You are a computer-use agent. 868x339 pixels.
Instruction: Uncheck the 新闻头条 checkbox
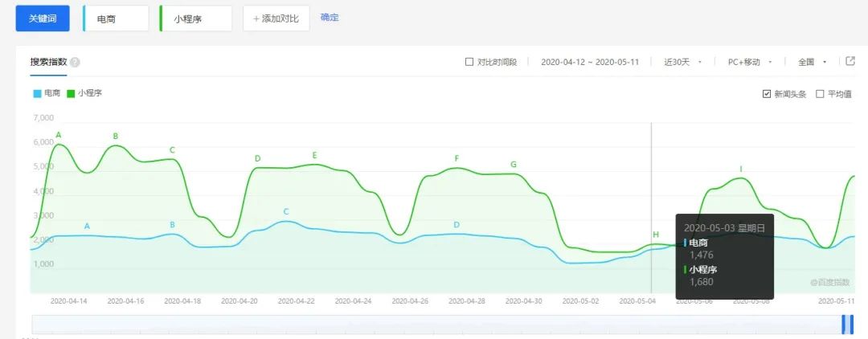point(767,94)
